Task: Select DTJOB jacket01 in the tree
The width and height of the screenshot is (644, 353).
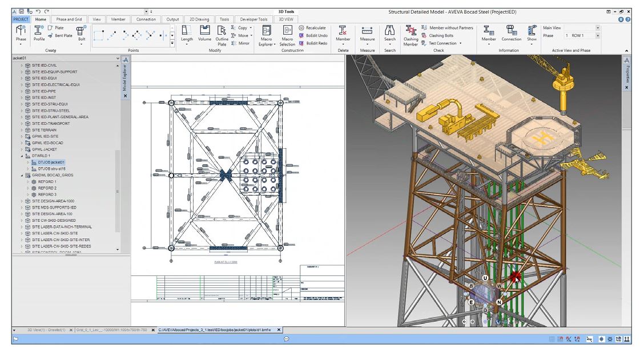Action: pyautogui.click(x=51, y=162)
